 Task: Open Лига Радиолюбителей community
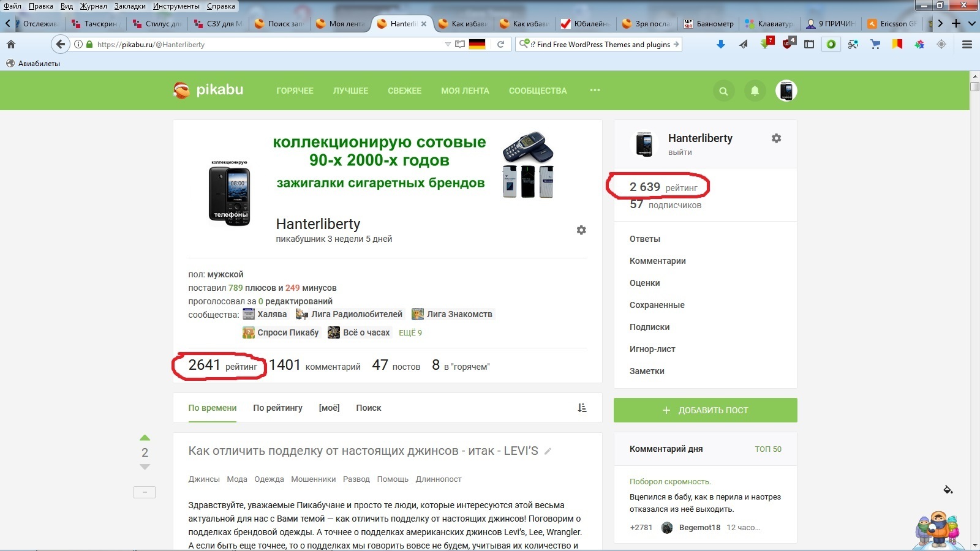click(349, 314)
